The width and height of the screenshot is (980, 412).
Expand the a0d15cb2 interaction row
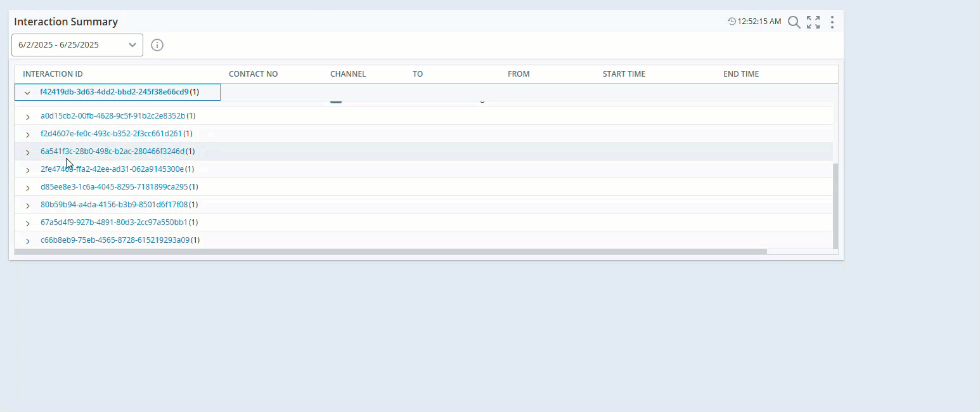28,117
